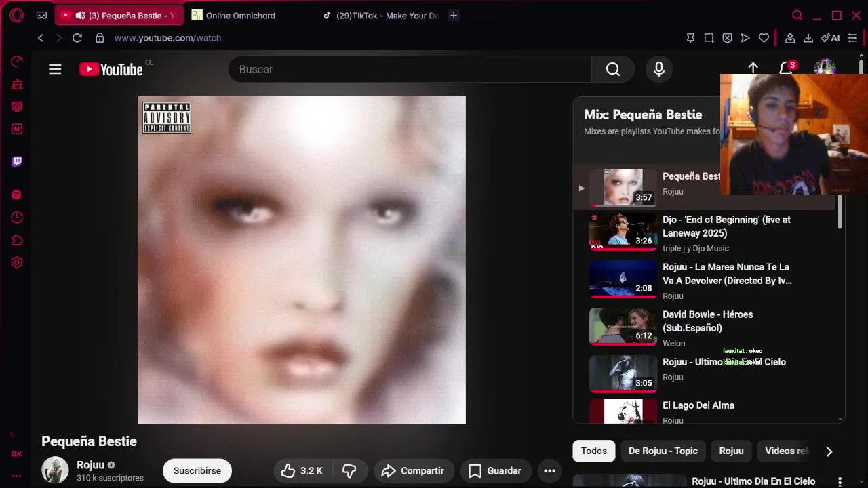Like the video with thumbs up
868x488 pixels.
point(302,470)
